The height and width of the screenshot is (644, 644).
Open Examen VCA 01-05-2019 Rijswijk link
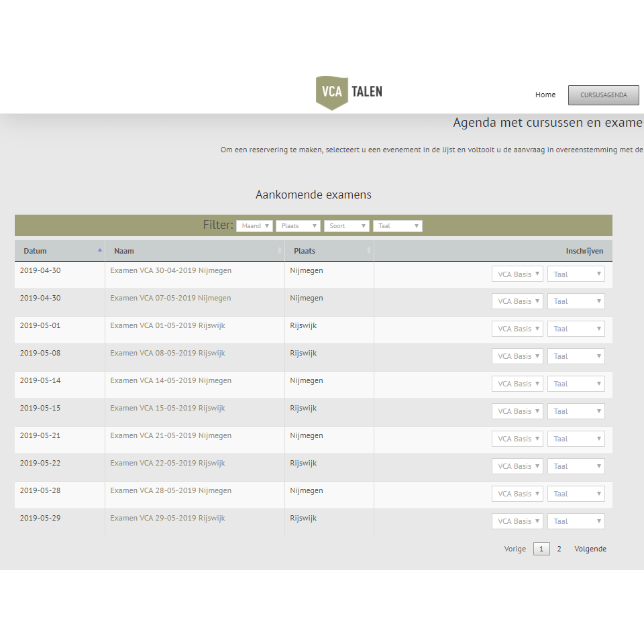point(167,325)
